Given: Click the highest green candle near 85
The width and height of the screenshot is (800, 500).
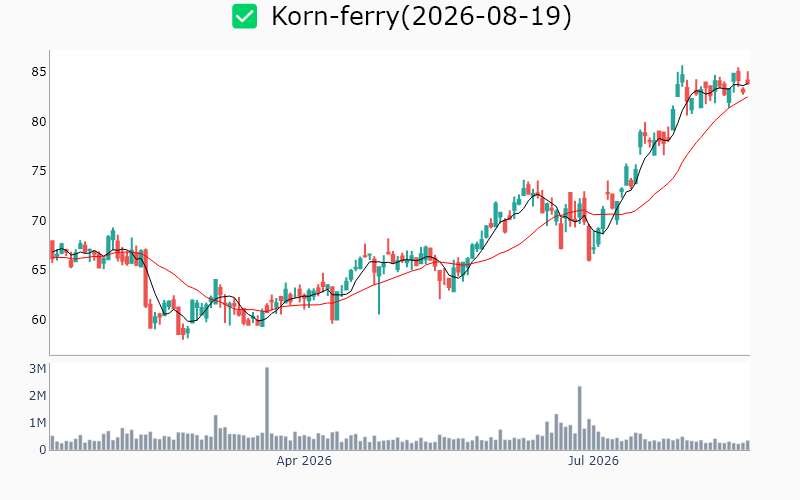Looking at the screenshot, I should pos(682,76).
